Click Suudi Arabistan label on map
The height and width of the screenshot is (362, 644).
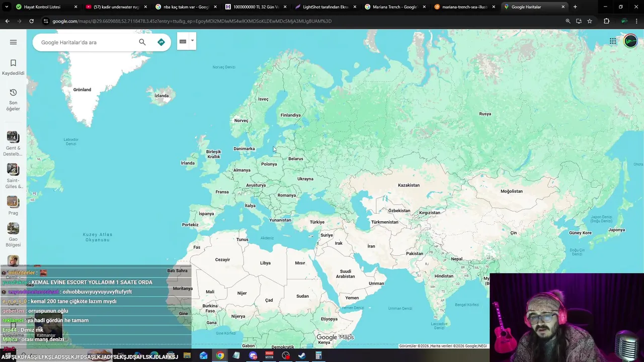[345, 274]
